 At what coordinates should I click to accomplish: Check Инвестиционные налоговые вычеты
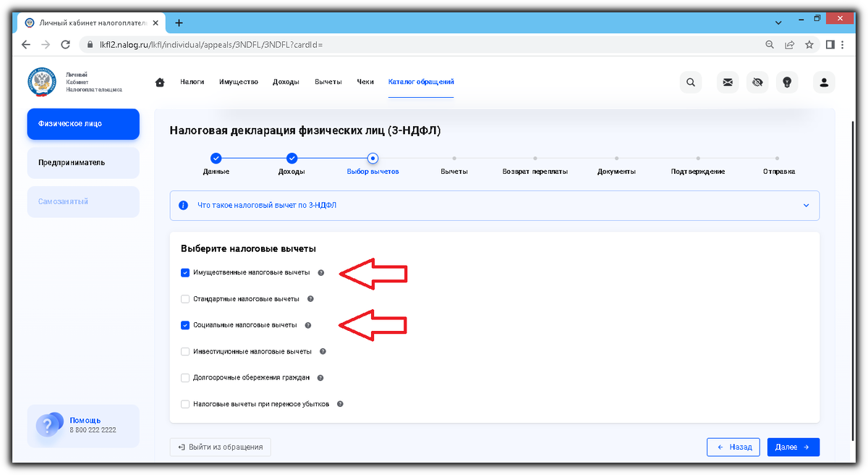185,351
